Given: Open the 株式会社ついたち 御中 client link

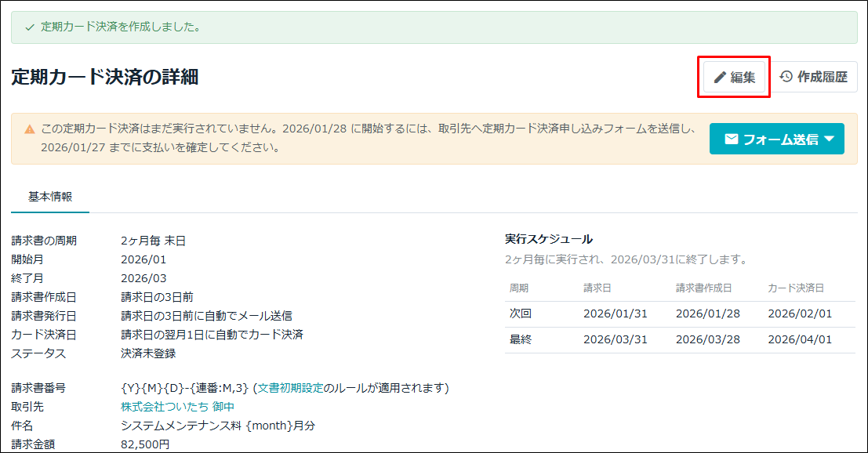Looking at the screenshot, I should pyautogui.click(x=177, y=407).
